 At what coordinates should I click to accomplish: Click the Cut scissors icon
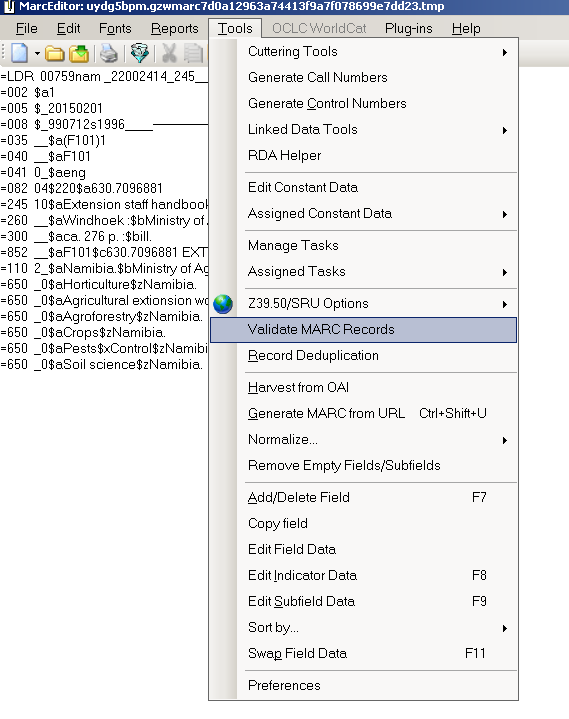click(x=169, y=53)
